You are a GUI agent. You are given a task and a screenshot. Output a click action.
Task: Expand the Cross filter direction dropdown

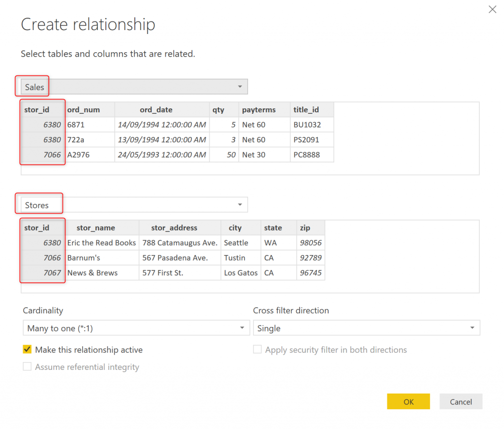coord(366,328)
